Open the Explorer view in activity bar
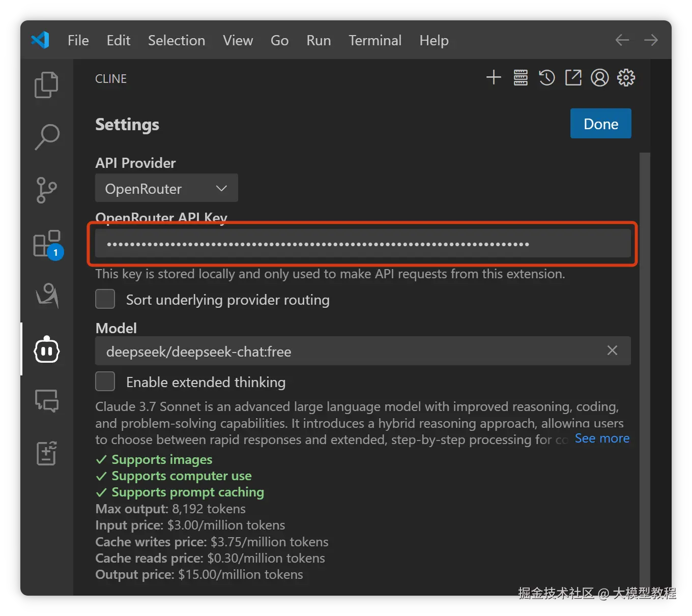The width and height of the screenshot is (692, 616). 46,84
